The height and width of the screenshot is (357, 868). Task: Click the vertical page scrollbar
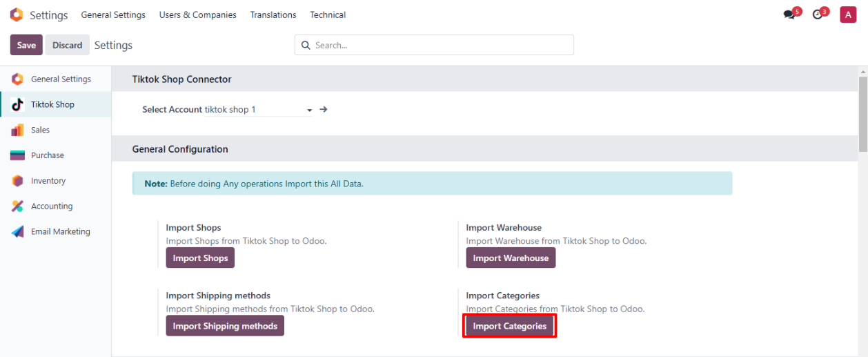point(862,110)
